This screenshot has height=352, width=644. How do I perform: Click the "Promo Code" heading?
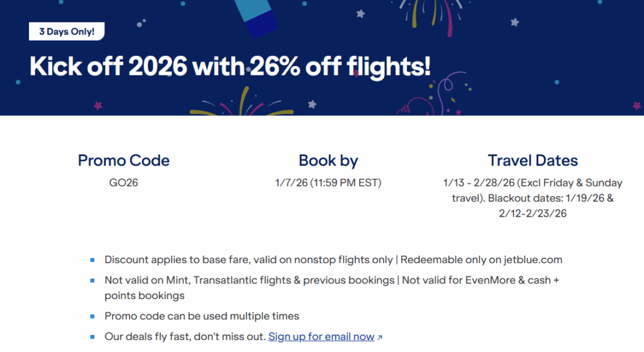pos(123,161)
